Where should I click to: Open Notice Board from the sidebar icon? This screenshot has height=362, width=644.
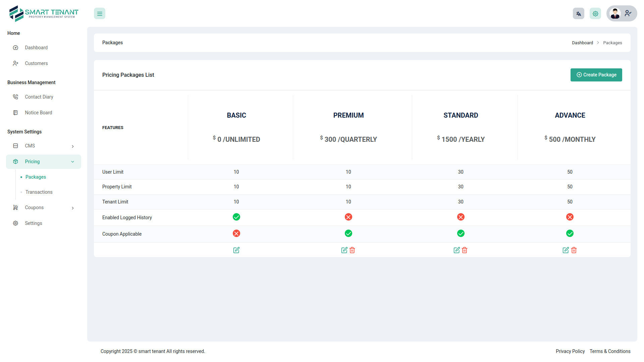point(15,113)
